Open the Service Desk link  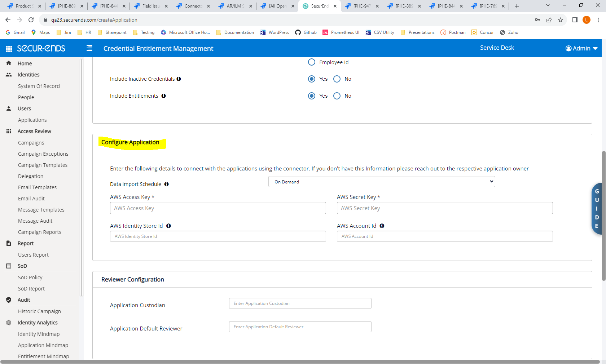497,47
